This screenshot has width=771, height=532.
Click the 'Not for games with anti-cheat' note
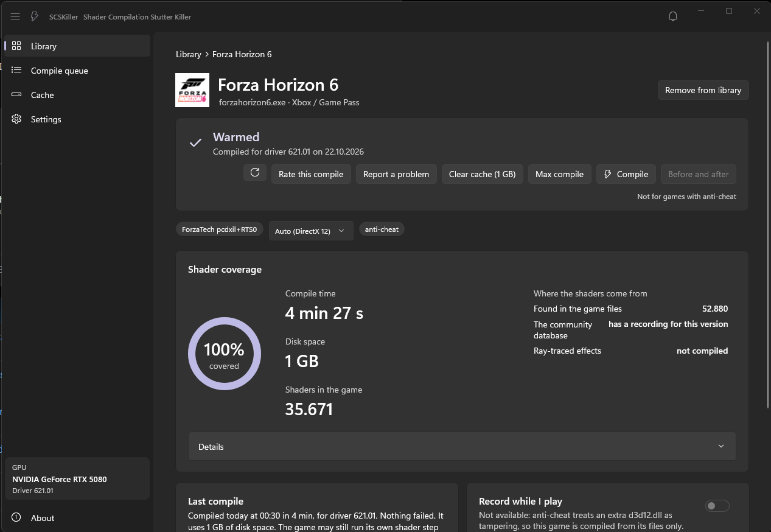pyautogui.click(x=686, y=197)
